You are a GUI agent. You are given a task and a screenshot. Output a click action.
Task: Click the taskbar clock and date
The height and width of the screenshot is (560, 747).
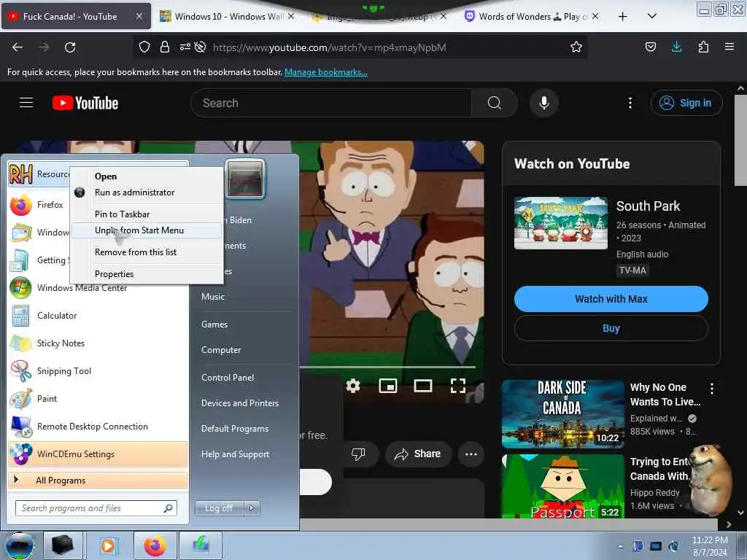click(x=710, y=546)
